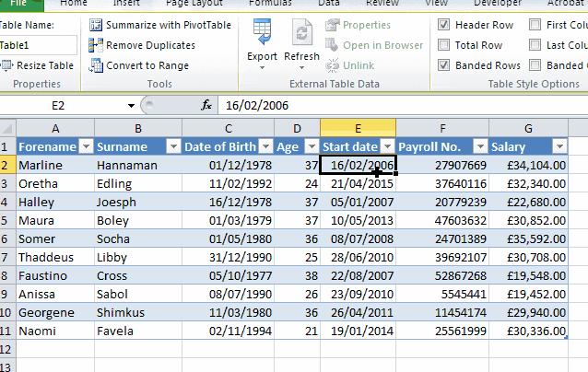This screenshot has width=588, height=372.
Task: Open the Age column filter dropdown
Action: (x=312, y=146)
